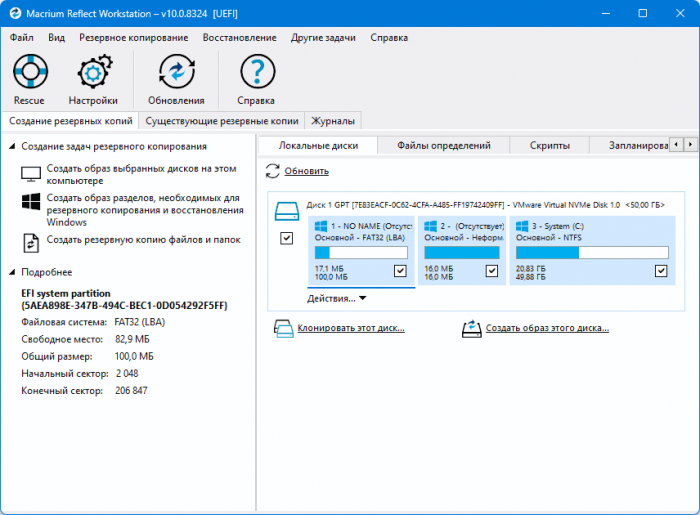This screenshot has width=700, height=515.
Task: Click Клонировать этот диск... link
Action: coord(351,328)
